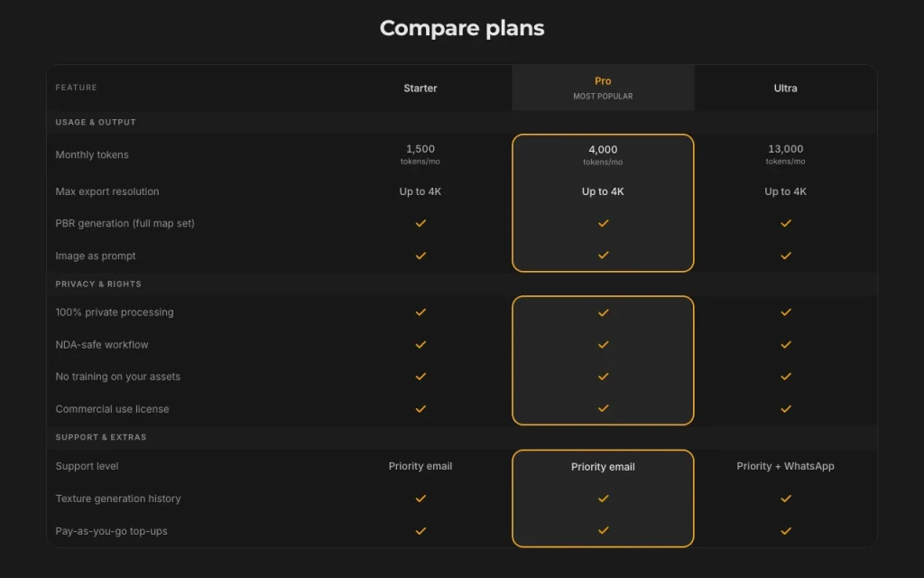924x578 pixels.
Task: Click Pro checkmark for No training on assets
Action: (x=603, y=377)
